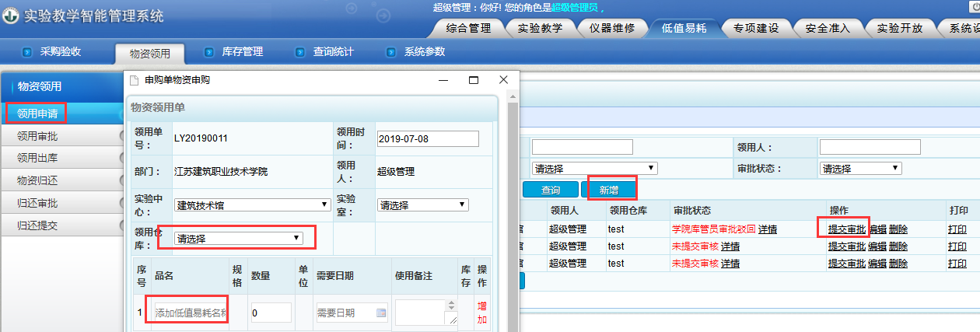The height and width of the screenshot is (332, 980).
Task: Click the power icon in the top-right corner
Action: coord(974,7)
